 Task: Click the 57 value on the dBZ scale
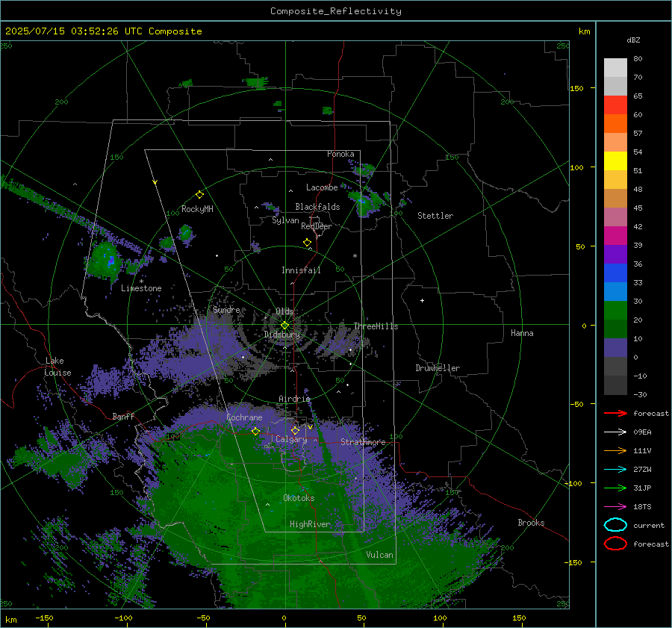click(638, 134)
